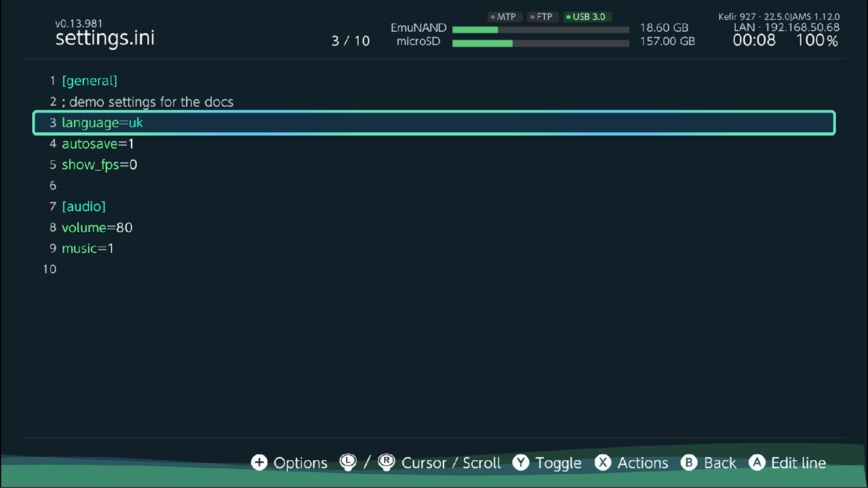Click the 3 / 10 line counter
Screen dimensions: 868x488
[x=351, y=41]
